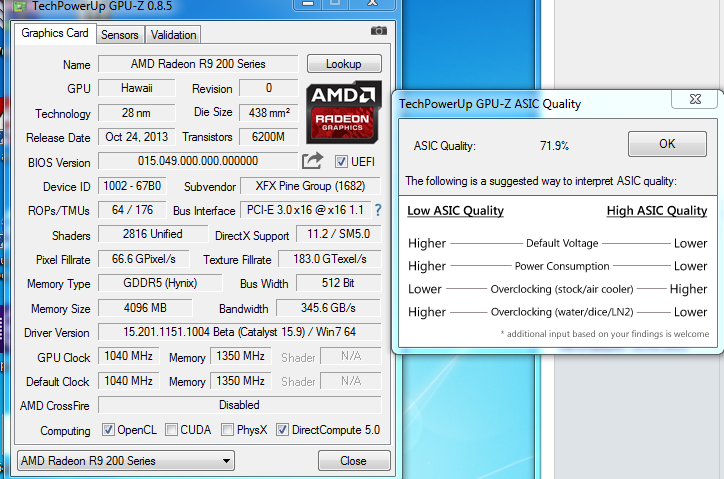The height and width of the screenshot is (479, 724).
Task: Click the ROPs/TMUs value 64 / 176
Action: pos(132,210)
